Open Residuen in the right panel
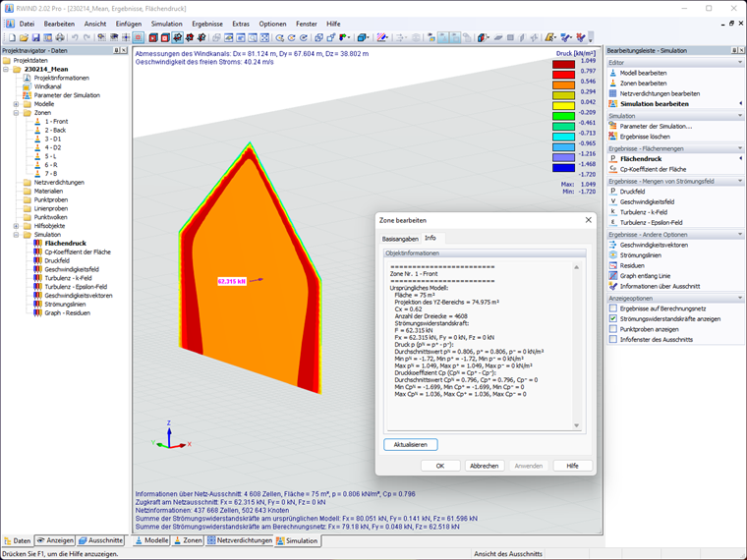Screen dimensions: 747x560 click(x=632, y=265)
